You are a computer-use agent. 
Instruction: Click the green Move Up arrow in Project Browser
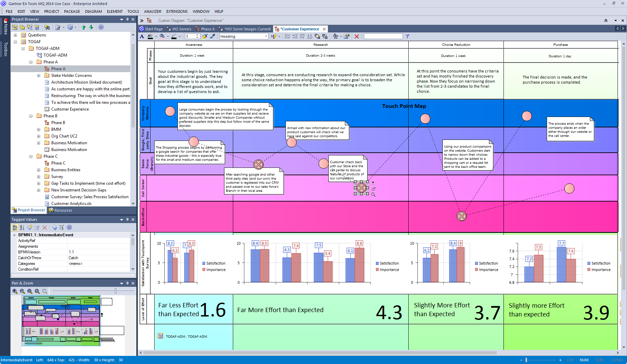pyautogui.click(x=83, y=27)
